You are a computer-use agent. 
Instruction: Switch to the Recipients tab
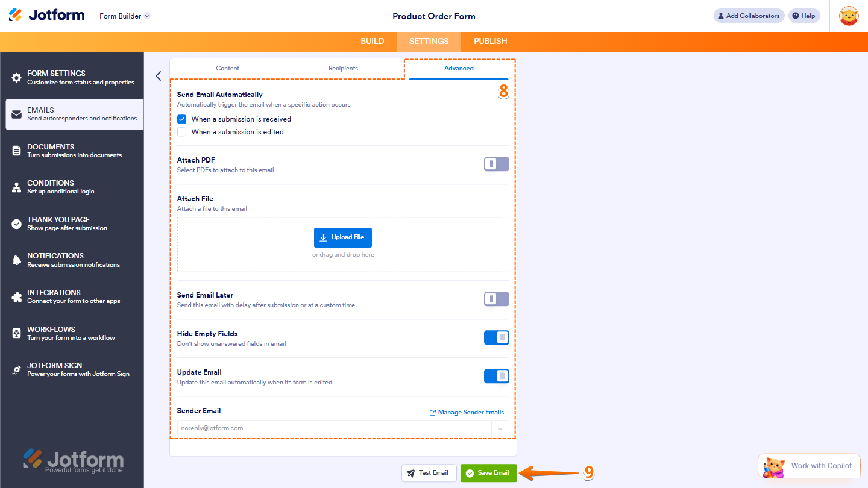[x=343, y=68]
